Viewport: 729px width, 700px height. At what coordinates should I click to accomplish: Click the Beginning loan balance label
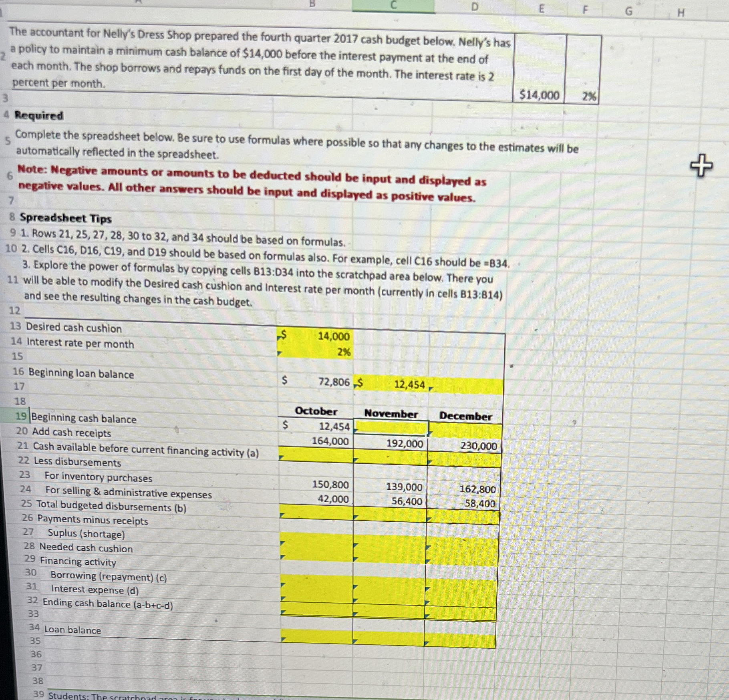tap(81, 373)
